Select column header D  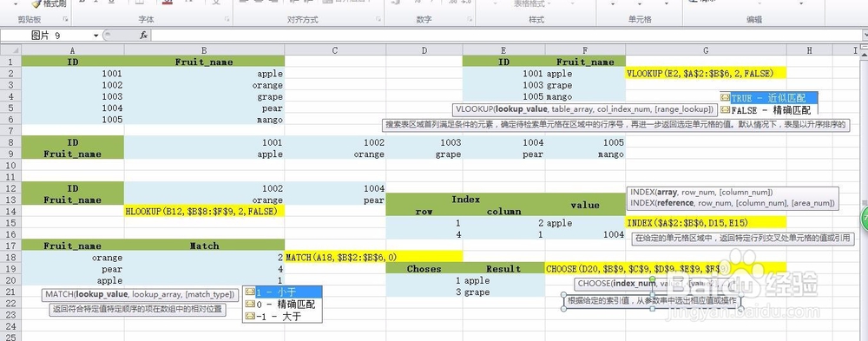[424, 50]
